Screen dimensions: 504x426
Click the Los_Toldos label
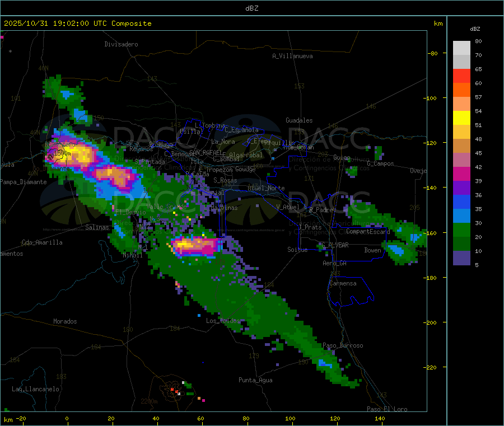coord(223,321)
